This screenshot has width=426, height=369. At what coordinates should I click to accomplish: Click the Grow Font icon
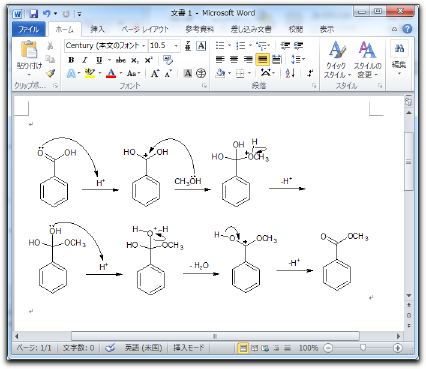(155, 73)
